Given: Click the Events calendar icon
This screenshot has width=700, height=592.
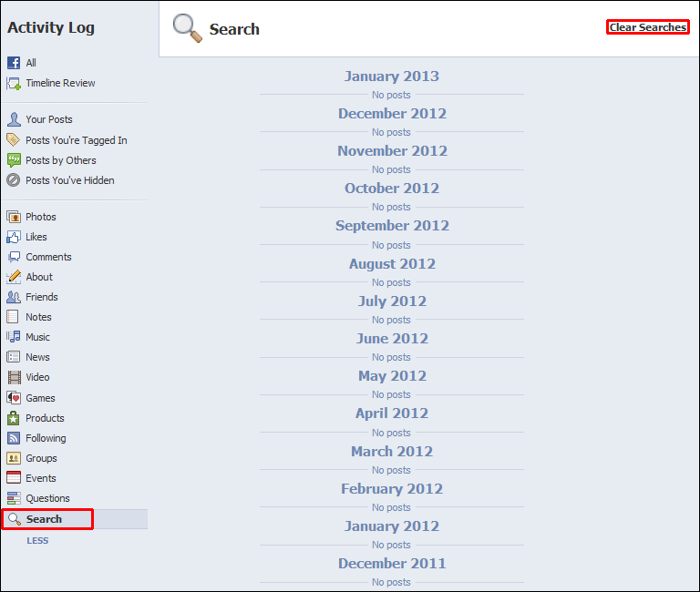Looking at the screenshot, I should click(14, 478).
